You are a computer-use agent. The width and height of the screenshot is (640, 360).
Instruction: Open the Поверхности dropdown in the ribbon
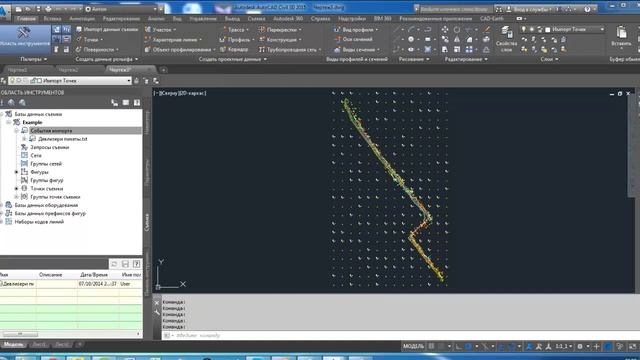coord(97,49)
